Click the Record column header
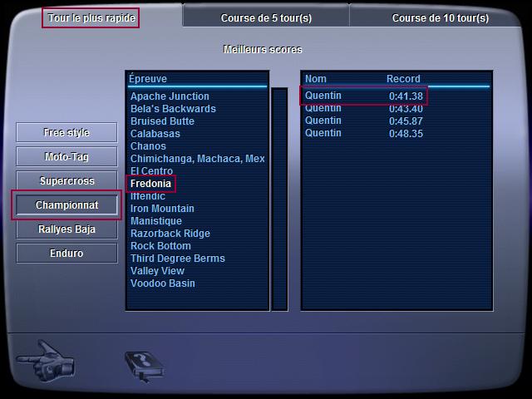 coord(403,79)
